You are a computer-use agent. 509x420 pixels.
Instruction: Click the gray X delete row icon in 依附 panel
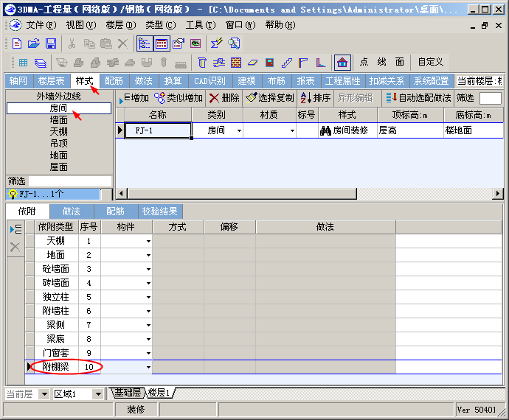(x=15, y=247)
